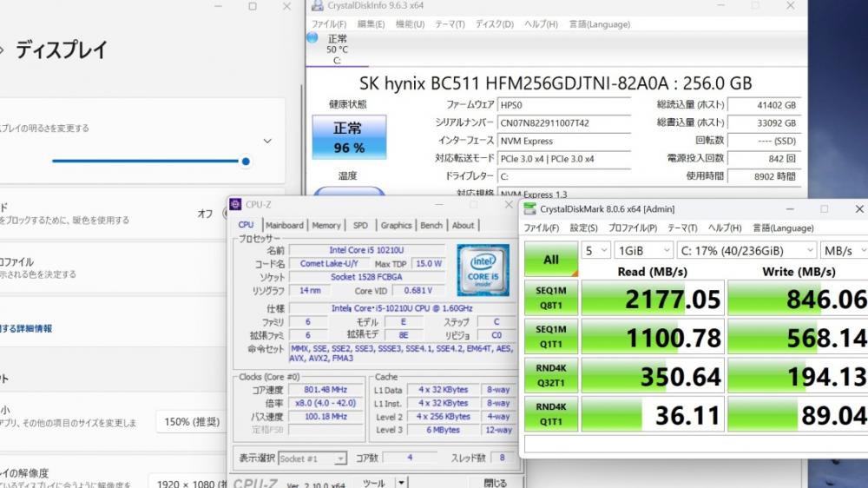Open the test size dropdown showing 1GiB

[643, 250]
